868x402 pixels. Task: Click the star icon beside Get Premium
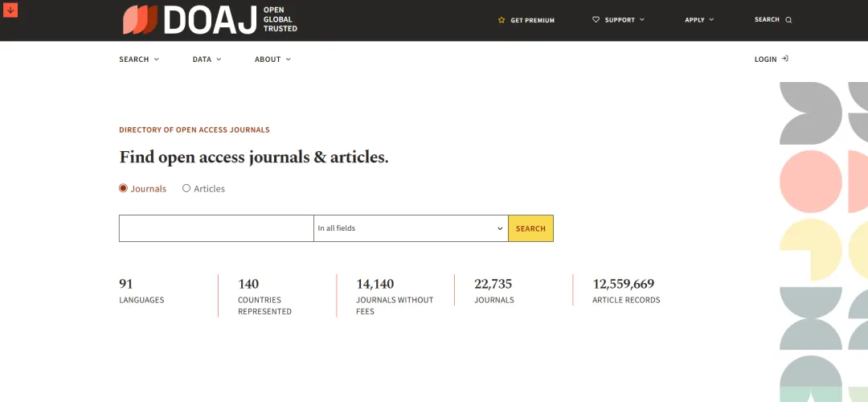click(x=502, y=20)
